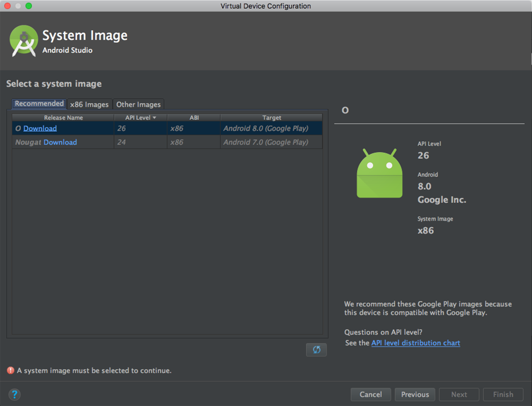Click the x86 ABI cell in O row
Image resolution: width=532 pixels, height=406 pixels.
click(194, 128)
